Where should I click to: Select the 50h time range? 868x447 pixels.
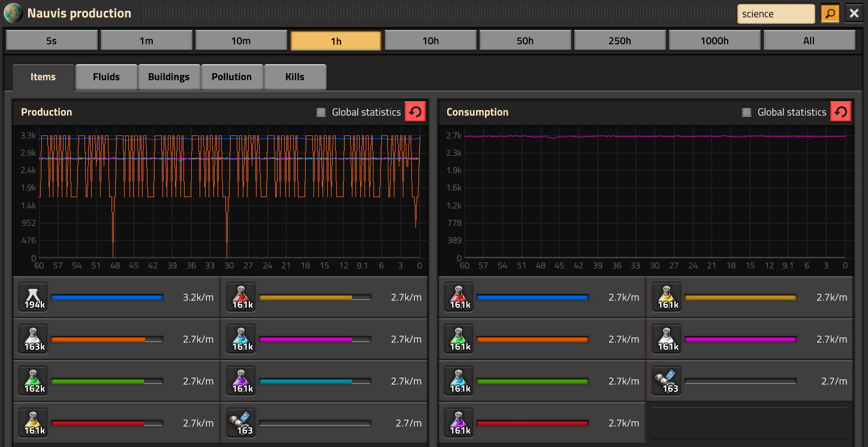[x=525, y=41]
